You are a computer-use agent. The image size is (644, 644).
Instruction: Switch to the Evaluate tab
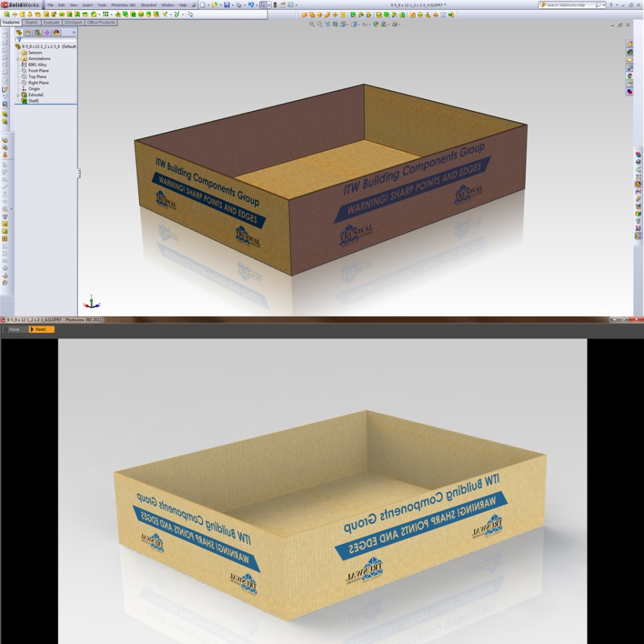(x=52, y=22)
